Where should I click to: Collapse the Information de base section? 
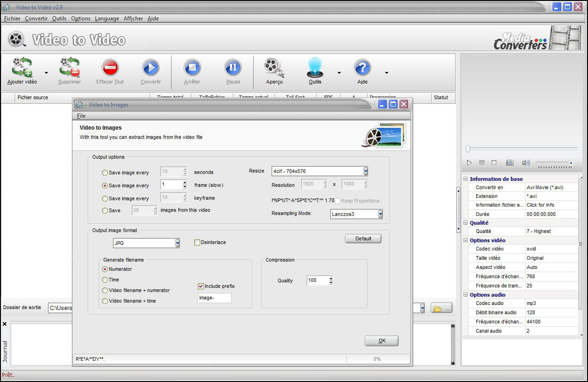tap(466, 179)
